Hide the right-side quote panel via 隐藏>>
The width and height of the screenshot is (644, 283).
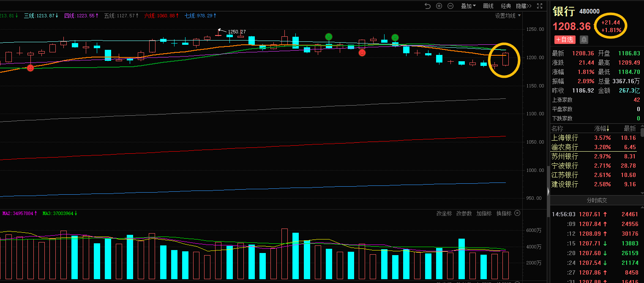click(x=524, y=6)
